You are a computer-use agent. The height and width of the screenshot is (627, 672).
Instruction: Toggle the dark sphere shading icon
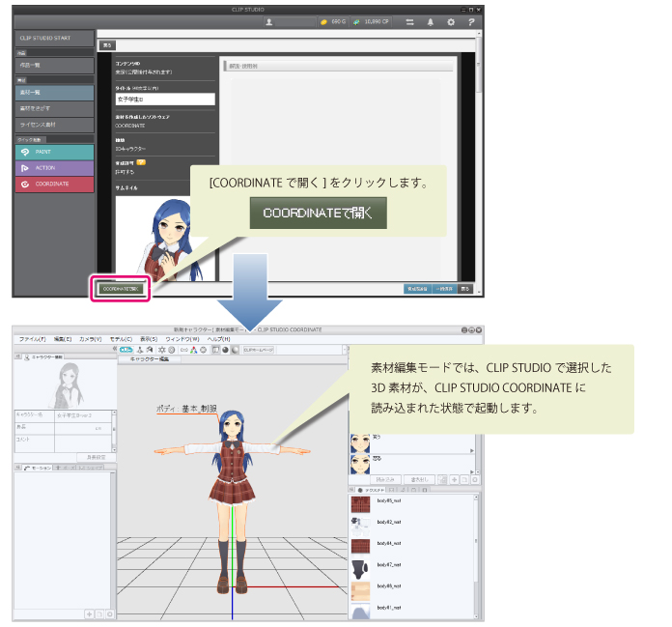click(225, 350)
